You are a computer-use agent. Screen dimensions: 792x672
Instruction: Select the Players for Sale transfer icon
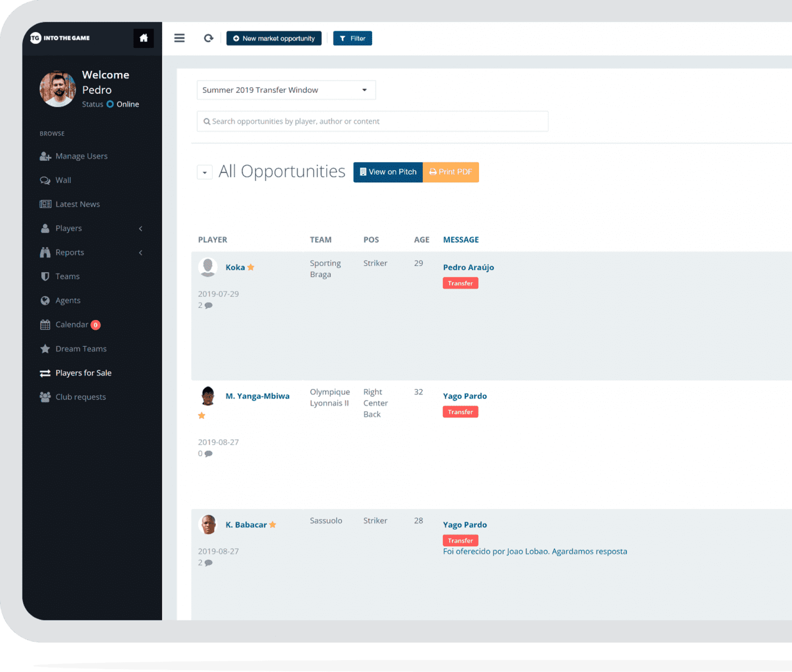point(45,373)
